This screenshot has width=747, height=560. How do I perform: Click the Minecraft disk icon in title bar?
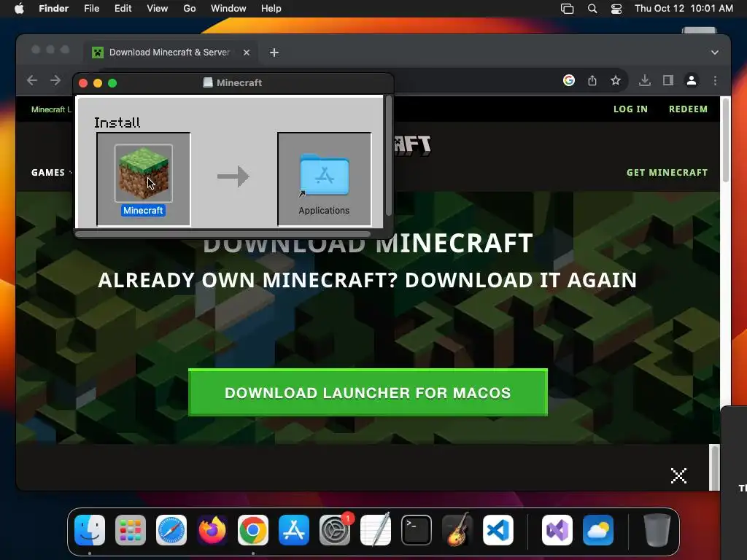point(208,83)
